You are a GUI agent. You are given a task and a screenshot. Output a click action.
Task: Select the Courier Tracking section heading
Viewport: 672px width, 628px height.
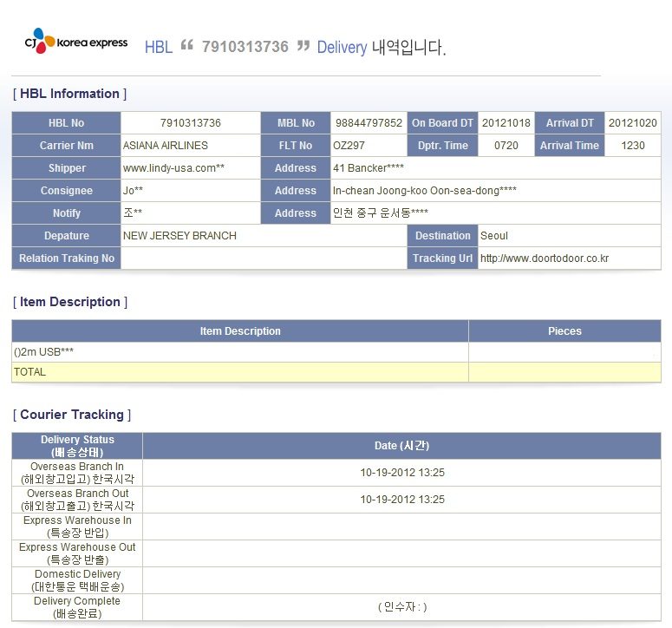pyautogui.click(x=72, y=415)
